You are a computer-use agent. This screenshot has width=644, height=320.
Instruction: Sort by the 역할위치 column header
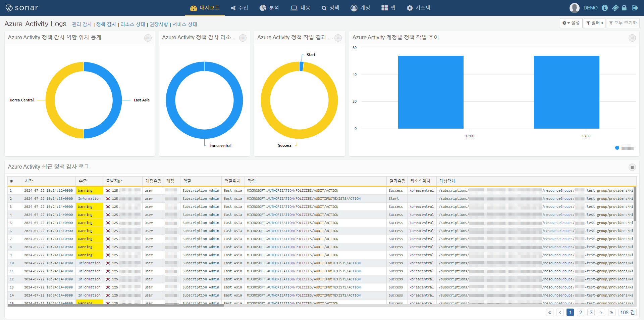point(233,181)
